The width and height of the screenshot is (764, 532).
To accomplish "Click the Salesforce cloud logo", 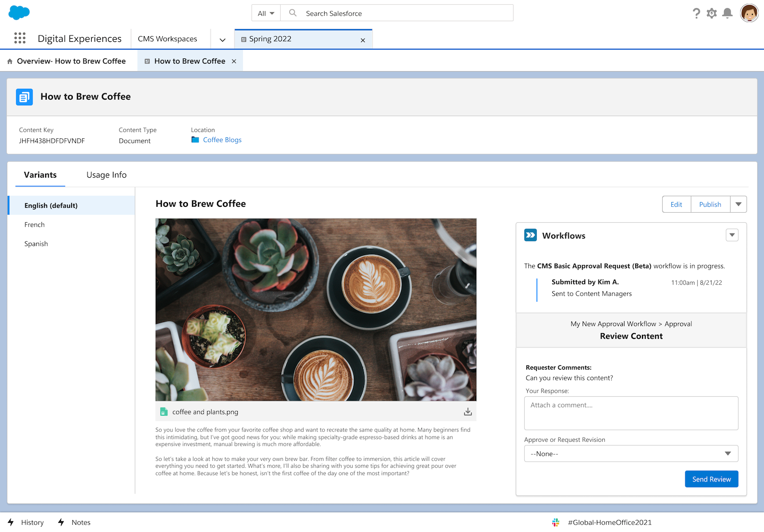I will point(19,13).
